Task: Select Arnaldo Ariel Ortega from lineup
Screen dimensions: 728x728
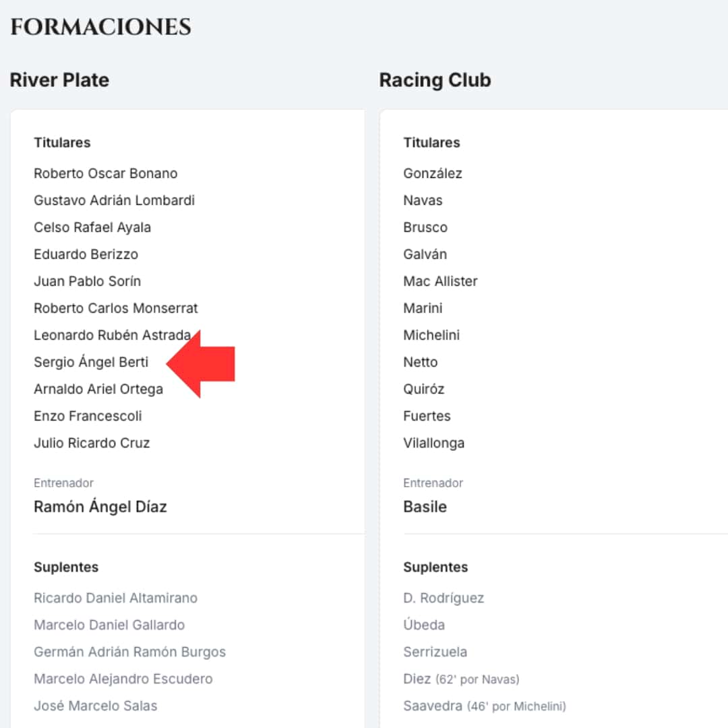Action: pos(98,390)
